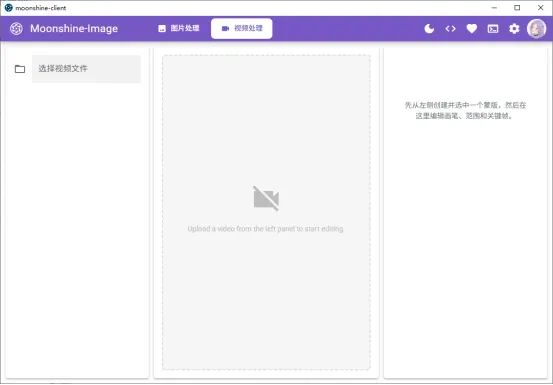Image resolution: width=553 pixels, height=385 pixels.
Task: Click the 先从左侧创建并选中一个蒙版 hint text
Action: [465, 110]
